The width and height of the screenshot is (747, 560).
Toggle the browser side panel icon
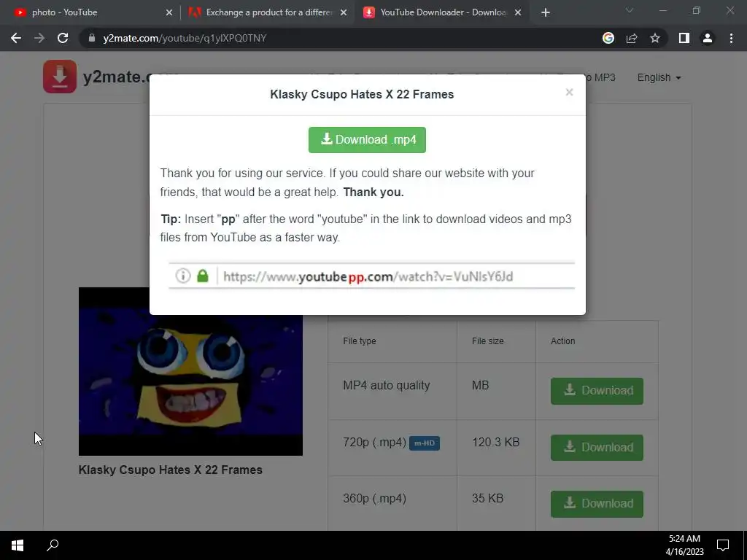pyautogui.click(x=684, y=38)
